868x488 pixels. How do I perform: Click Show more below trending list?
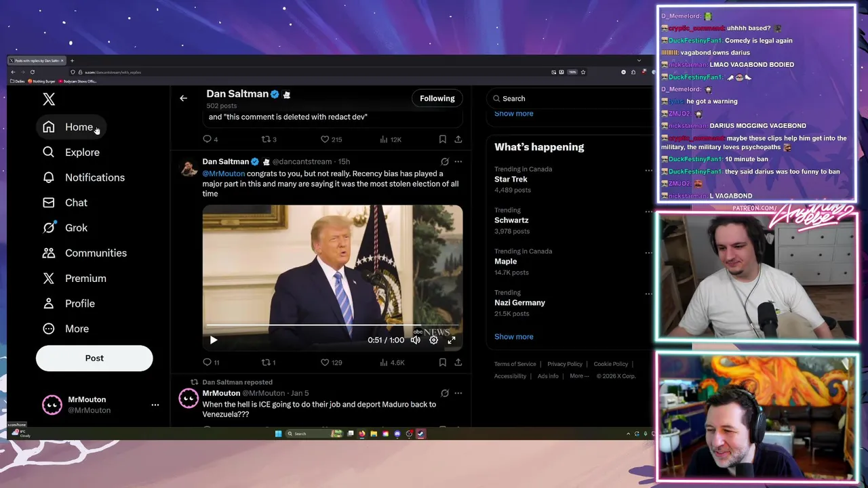pyautogui.click(x=513, y=337)
